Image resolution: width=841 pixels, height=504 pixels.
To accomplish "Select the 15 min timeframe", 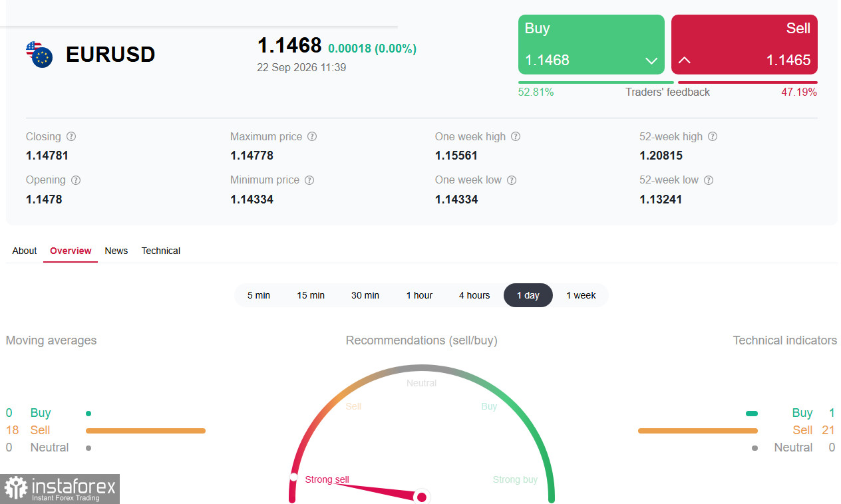I will click(x=311, y=295).
